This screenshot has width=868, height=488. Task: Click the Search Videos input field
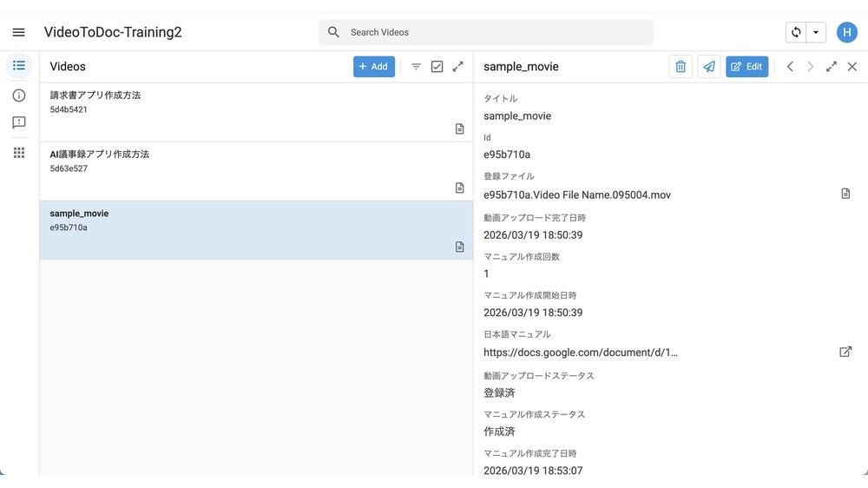[495, 32]
